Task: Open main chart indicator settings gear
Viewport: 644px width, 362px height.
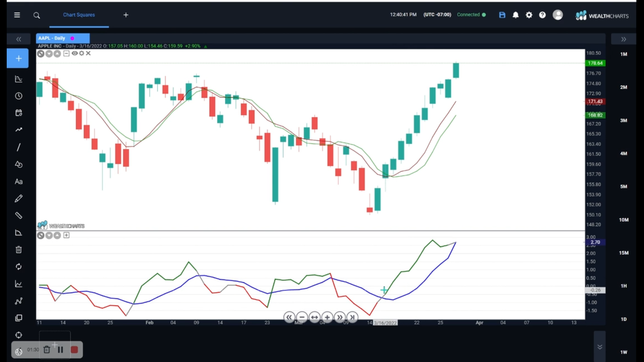Action: tap(82, 53)
